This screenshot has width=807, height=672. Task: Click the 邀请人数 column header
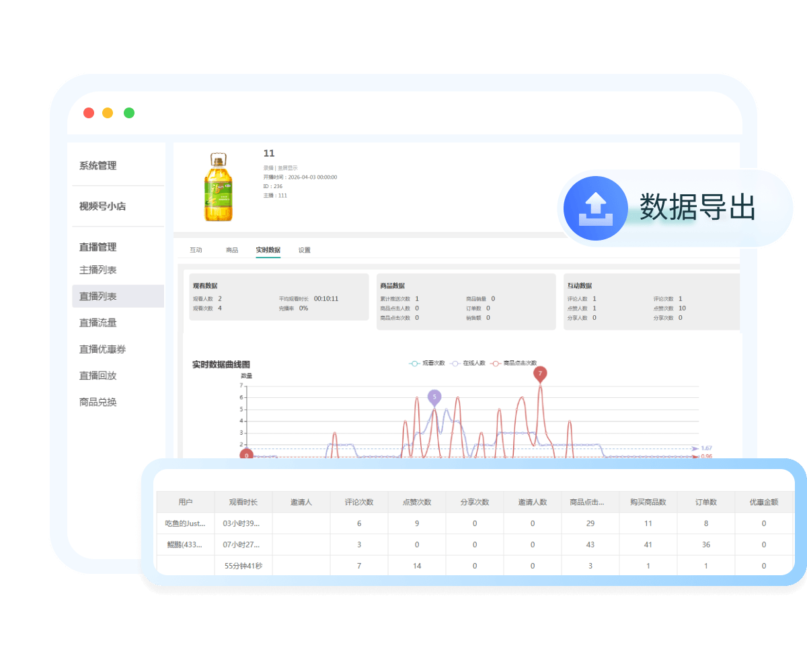[533, 502]
